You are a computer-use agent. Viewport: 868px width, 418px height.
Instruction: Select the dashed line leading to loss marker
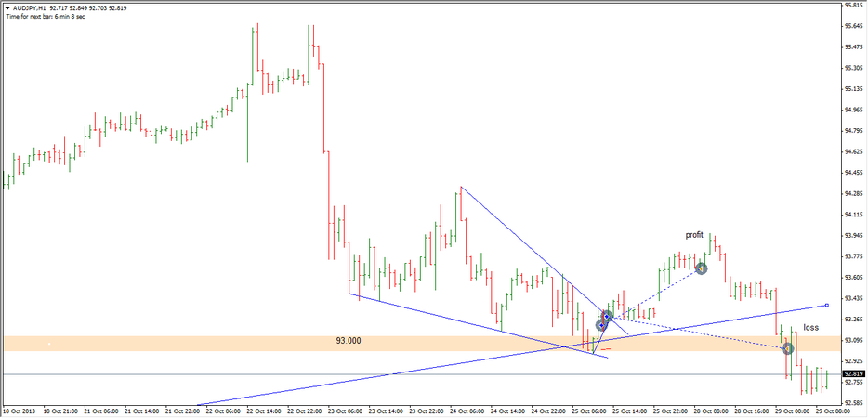[x=697, y=333]
